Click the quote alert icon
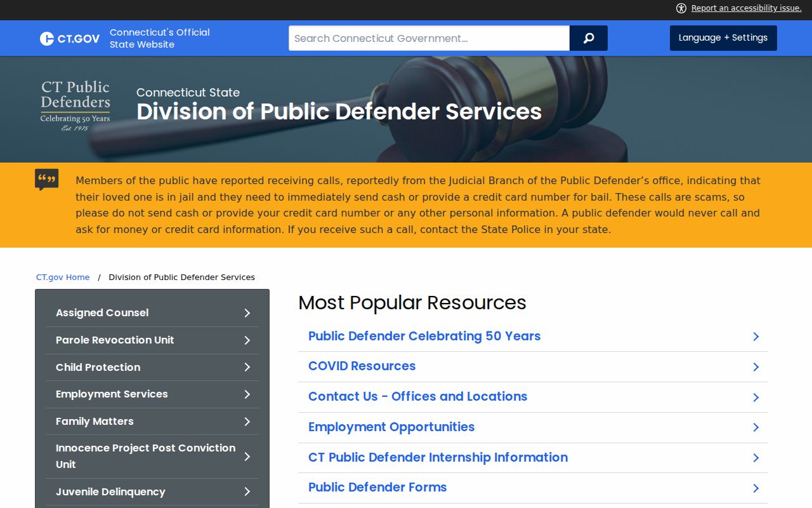 [47, 180]
